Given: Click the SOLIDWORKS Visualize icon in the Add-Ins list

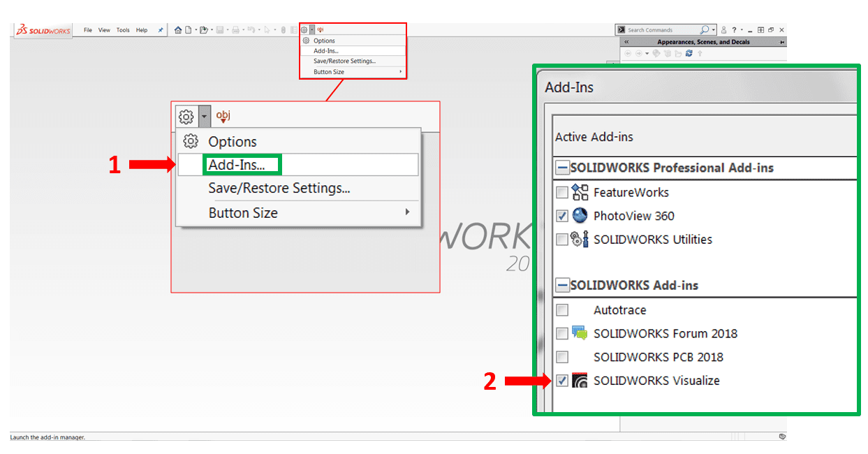Looking at the screenshot, I should pyautogui.click(x=580, y=381).
